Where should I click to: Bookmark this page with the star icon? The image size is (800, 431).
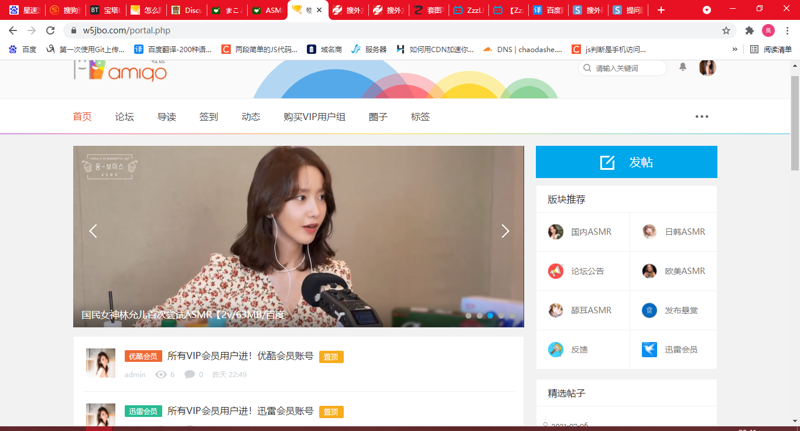726,31
